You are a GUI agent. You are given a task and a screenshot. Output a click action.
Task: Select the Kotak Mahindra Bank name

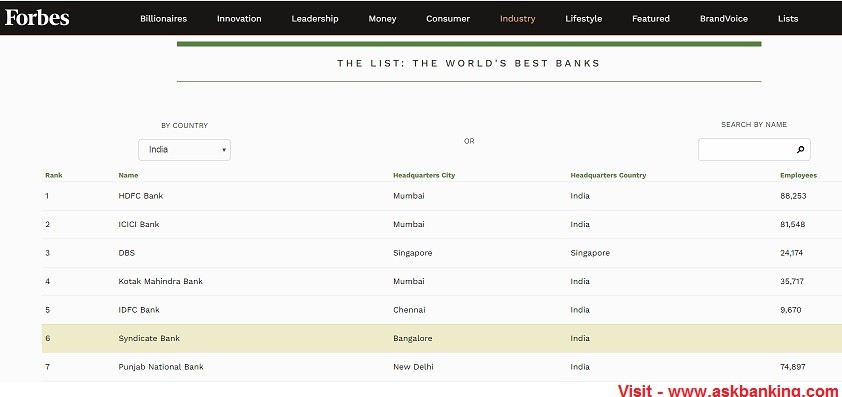(161, 281)
